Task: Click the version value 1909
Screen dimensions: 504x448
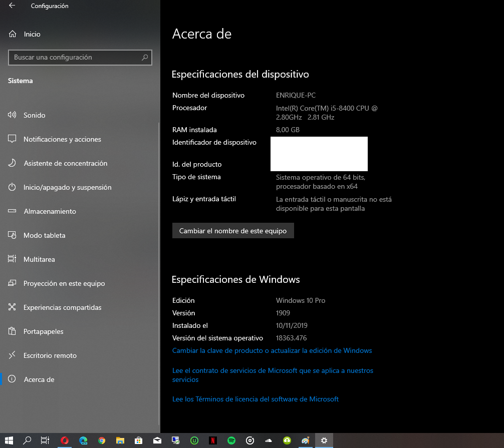Action: (x=283, y=313)
